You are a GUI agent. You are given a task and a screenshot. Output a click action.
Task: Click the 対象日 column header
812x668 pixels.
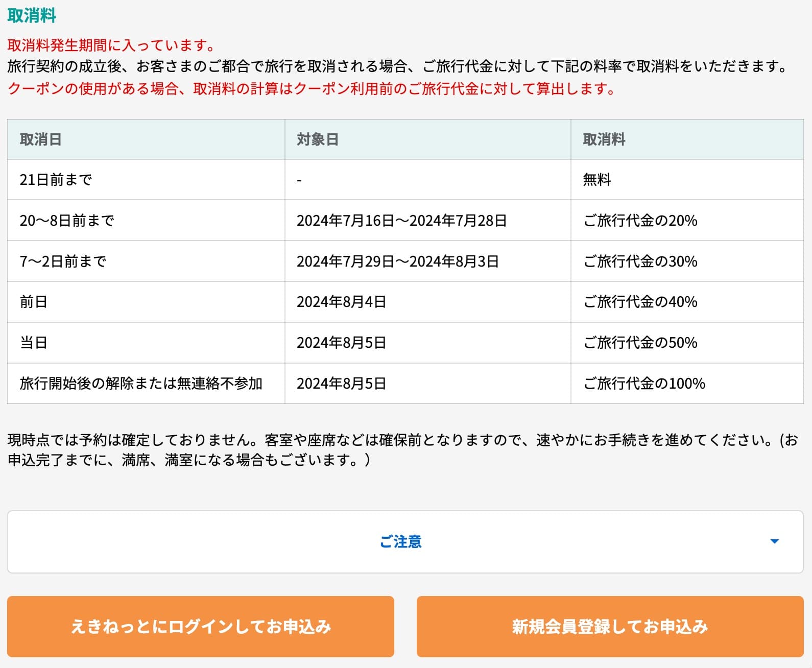click(x=428, y=139)
